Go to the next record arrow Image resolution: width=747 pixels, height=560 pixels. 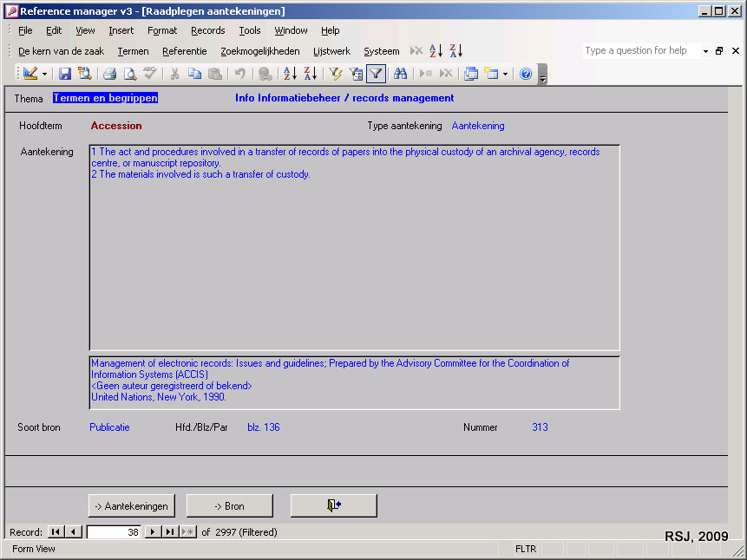pos(153,532)
